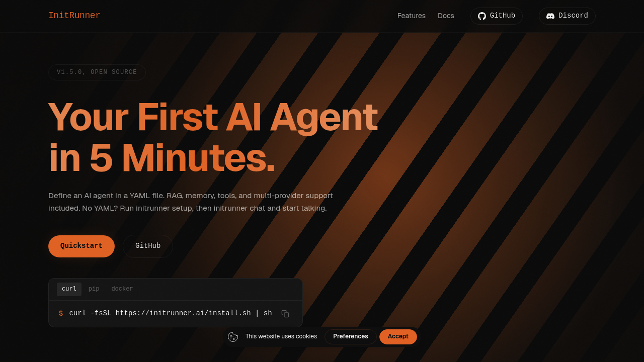Click the outlined GitHub button below the description
The width and height of the screenshot is (644, 362).
(x=148, y=246)
